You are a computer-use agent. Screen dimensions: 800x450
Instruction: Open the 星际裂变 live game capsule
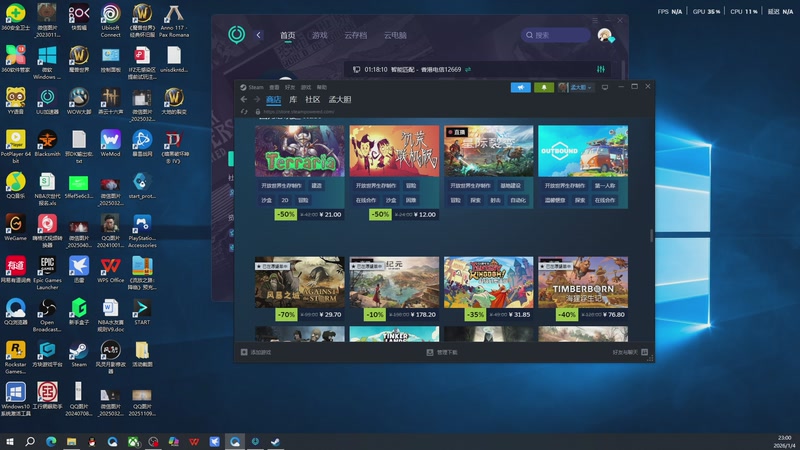pos(488,151)
